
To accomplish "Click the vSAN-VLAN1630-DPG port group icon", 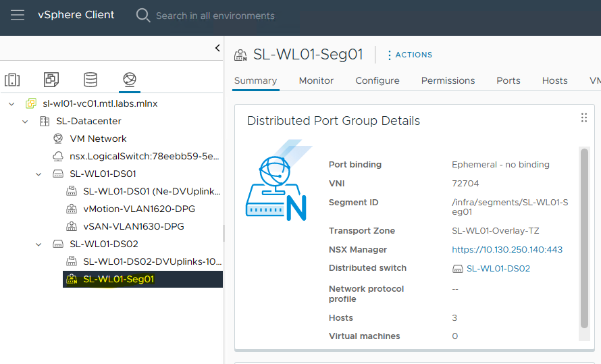I will tap(72, 226).
